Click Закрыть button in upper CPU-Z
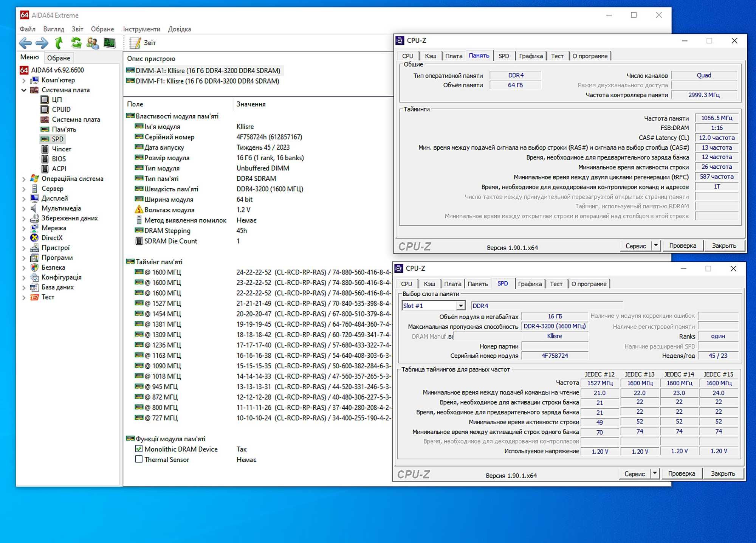756x543 pixels. 724,245
